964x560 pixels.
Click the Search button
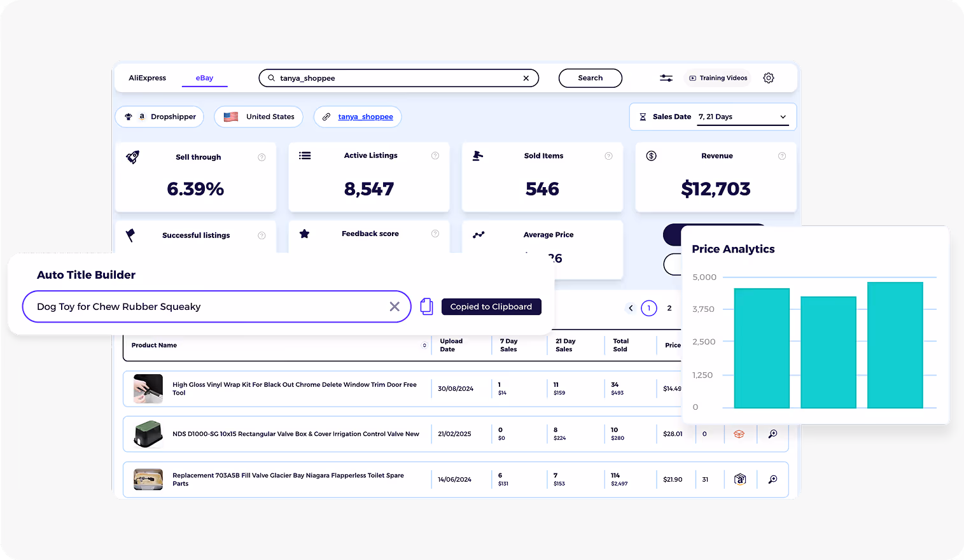[590, 78]
